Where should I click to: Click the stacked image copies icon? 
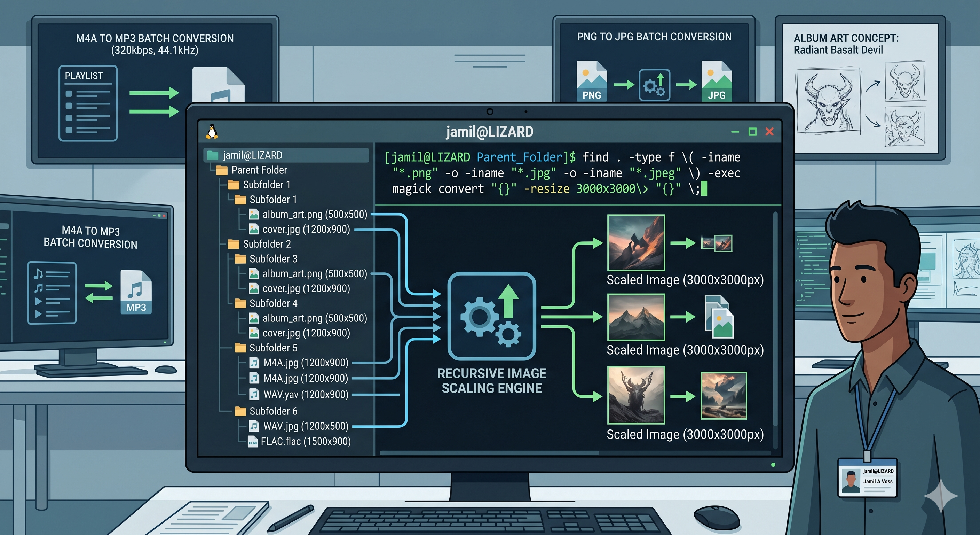(x=719, y=316)
